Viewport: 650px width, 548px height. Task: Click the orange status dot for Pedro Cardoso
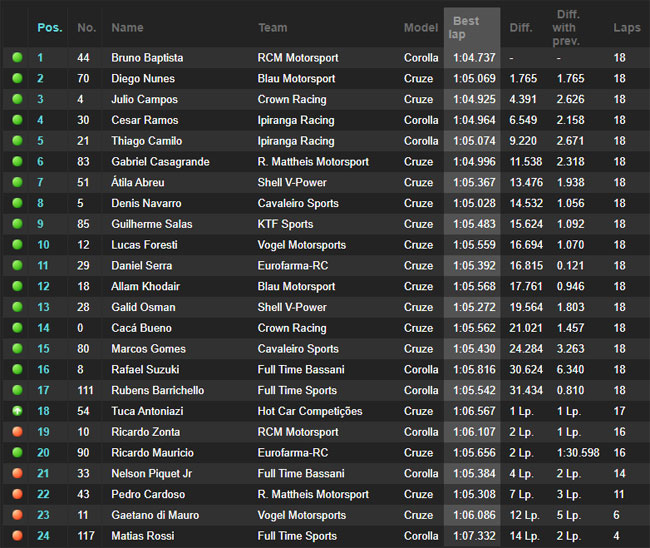click(x=17, y=494)
